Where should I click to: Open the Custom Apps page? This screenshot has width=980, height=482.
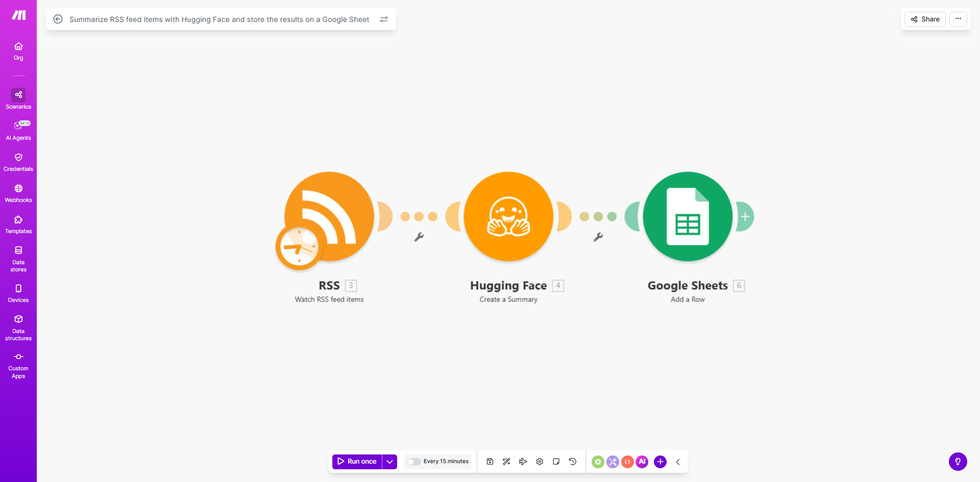point(18,366)
